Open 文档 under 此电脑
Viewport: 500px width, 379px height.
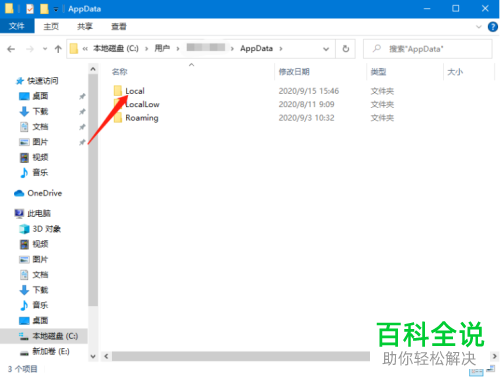tap(40, 275)
